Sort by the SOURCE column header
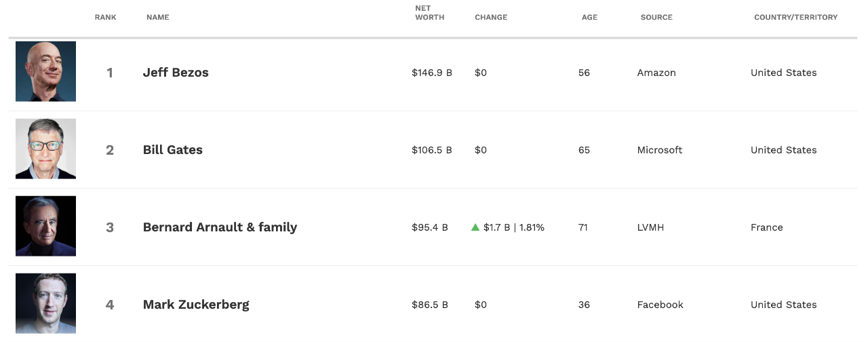Screen dimensions: 868x342 (x=656, y=17)
